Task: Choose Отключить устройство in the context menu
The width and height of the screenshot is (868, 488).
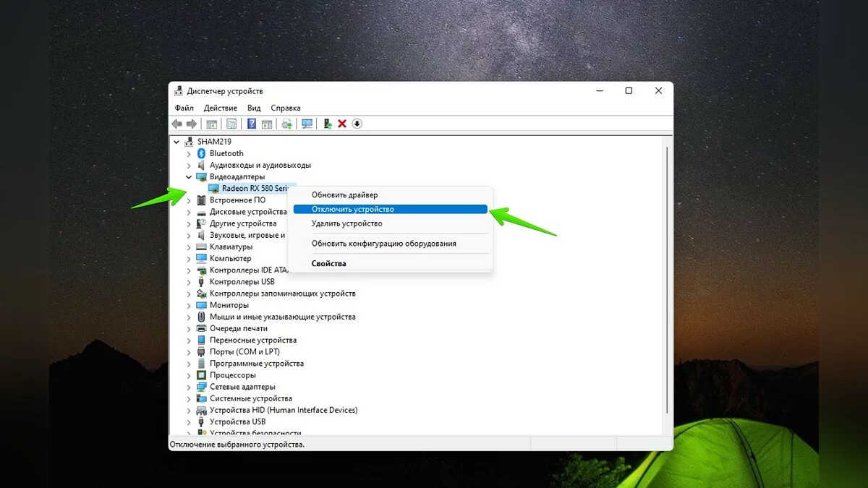Action: click(x=353, y=209)
